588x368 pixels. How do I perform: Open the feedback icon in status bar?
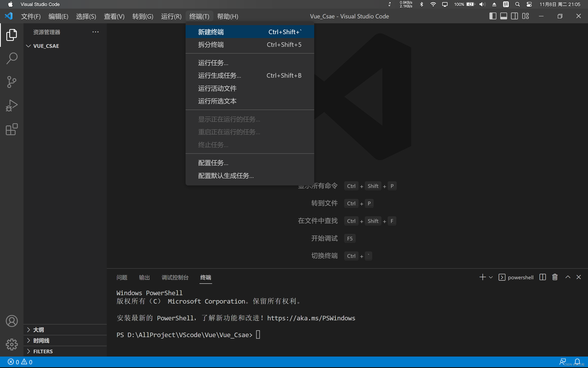click(x=562, y=362)
